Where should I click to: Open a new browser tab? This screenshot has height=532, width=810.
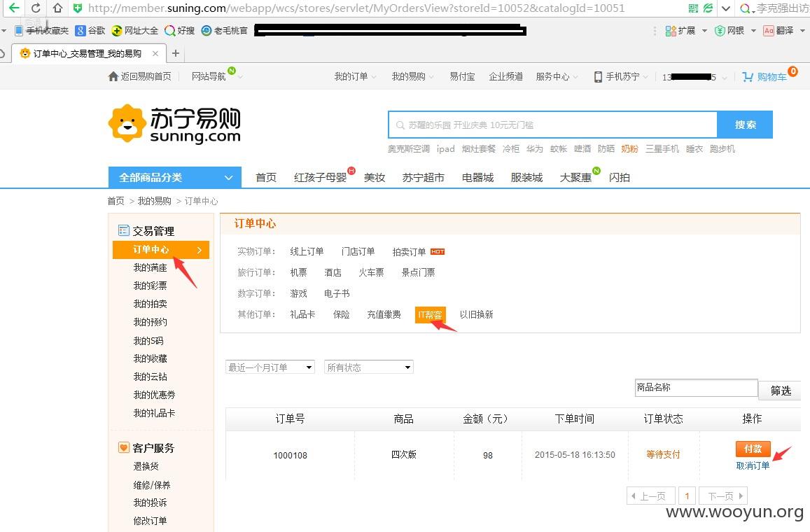[x=176, y=53]
